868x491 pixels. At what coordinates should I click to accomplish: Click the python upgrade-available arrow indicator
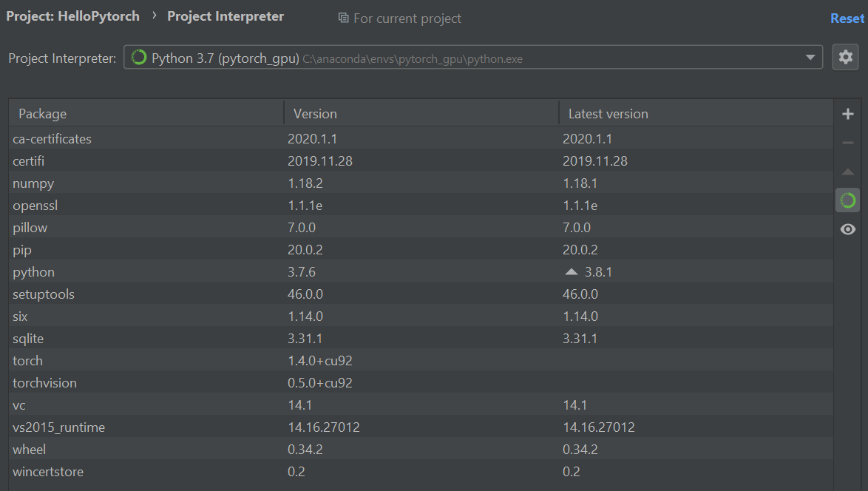click(572, 272)
